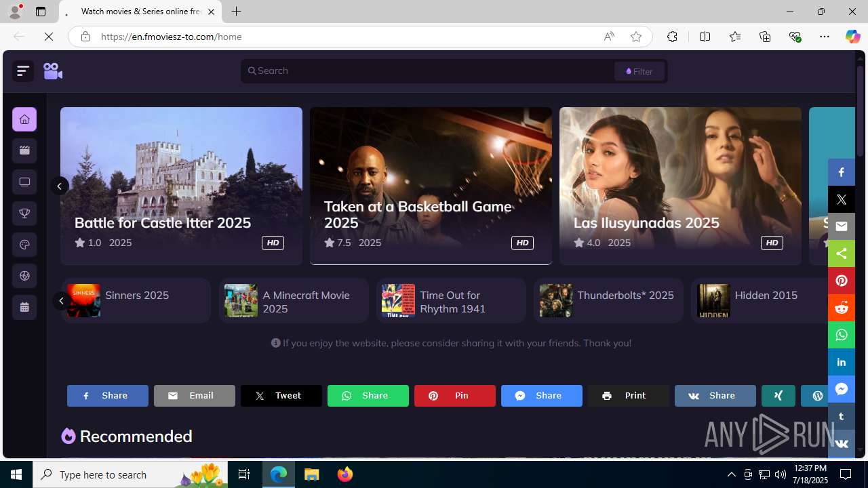868x488 pixels.
Task: Open a new browser tab
Action: tap(236, 12)
